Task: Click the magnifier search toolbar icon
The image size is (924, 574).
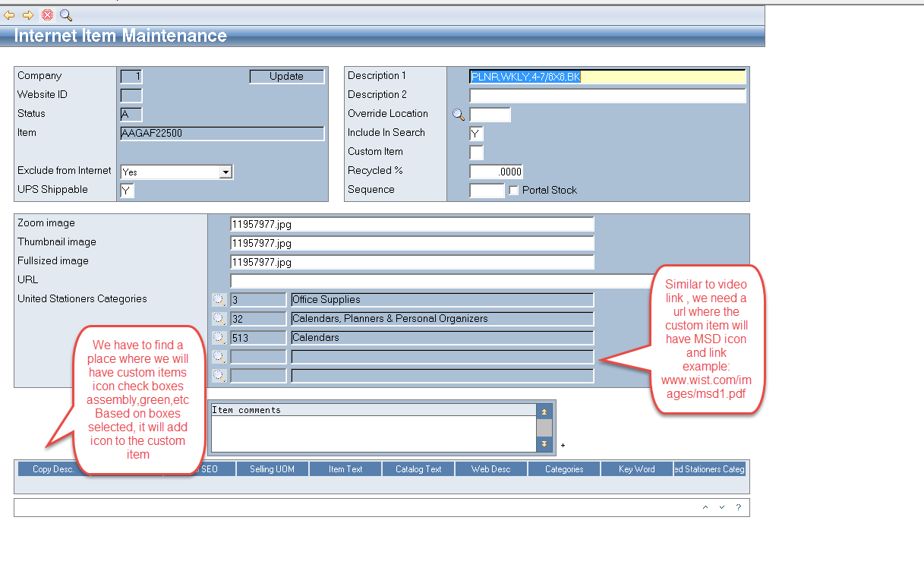Action: (x=66, y=14)
